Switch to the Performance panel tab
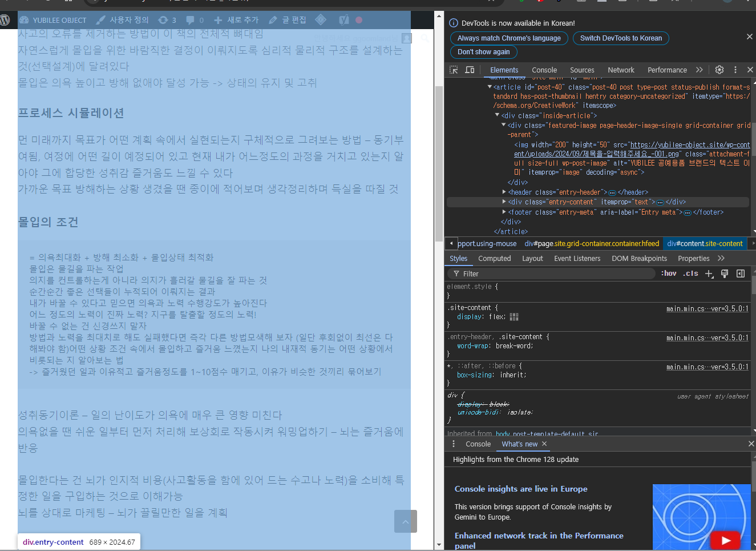756x551 pixels. [667, 70]
